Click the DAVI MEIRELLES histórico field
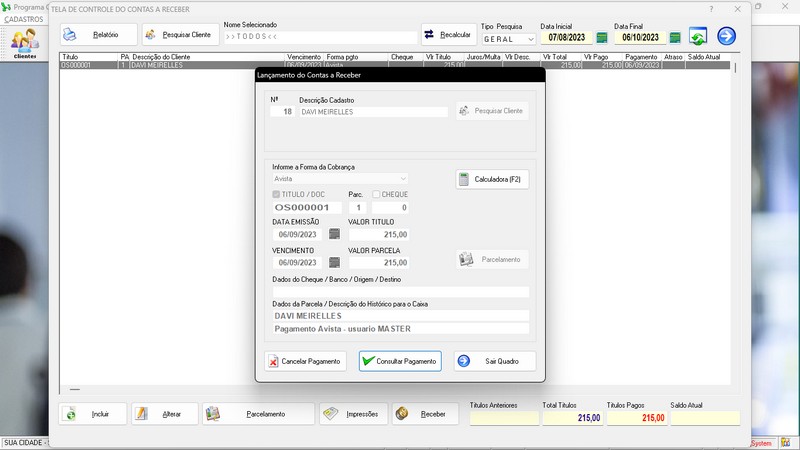Screen dimensions: 800x450 point(401,316)
